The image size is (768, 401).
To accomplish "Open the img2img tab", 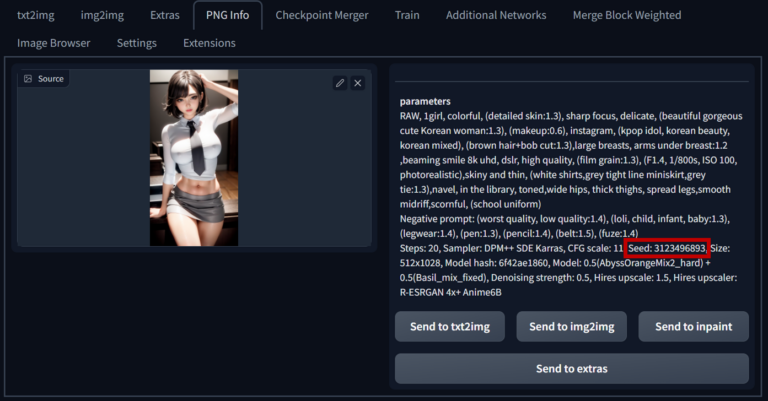I will [x=102, y=15].
